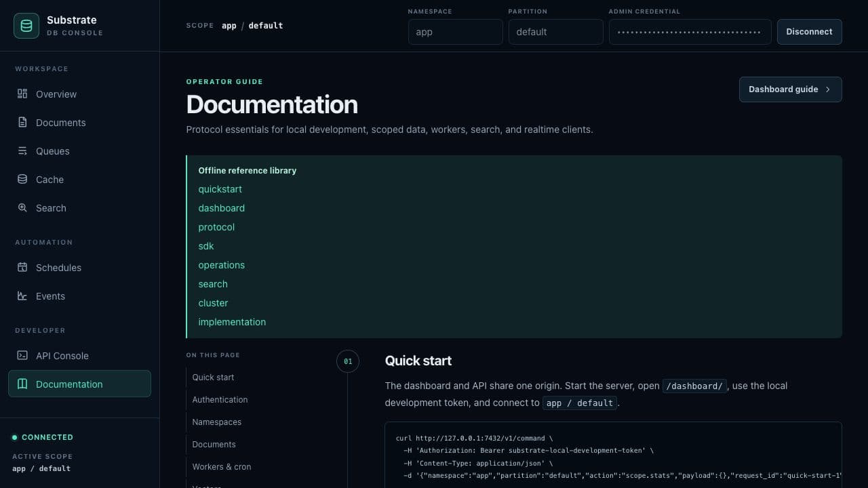Click the Quick start heading

click(418, 361)
